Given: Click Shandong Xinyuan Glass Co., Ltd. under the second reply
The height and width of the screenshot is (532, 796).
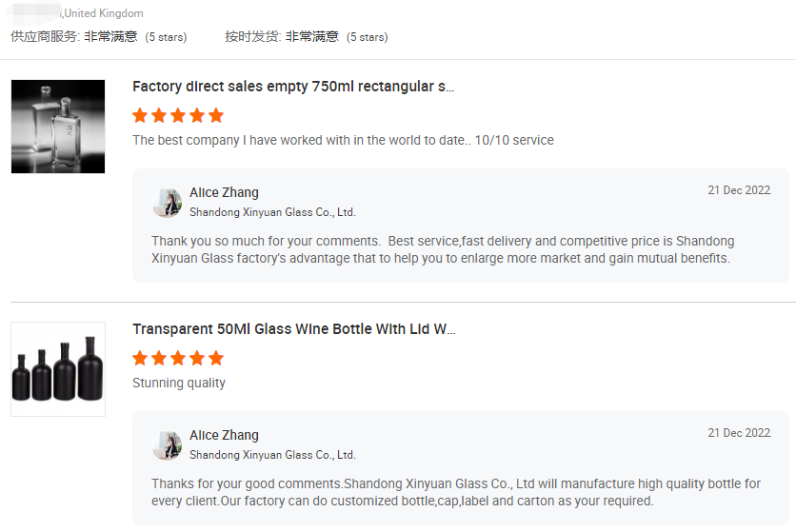Looking at the screenshot, I should tap(272, 455).
